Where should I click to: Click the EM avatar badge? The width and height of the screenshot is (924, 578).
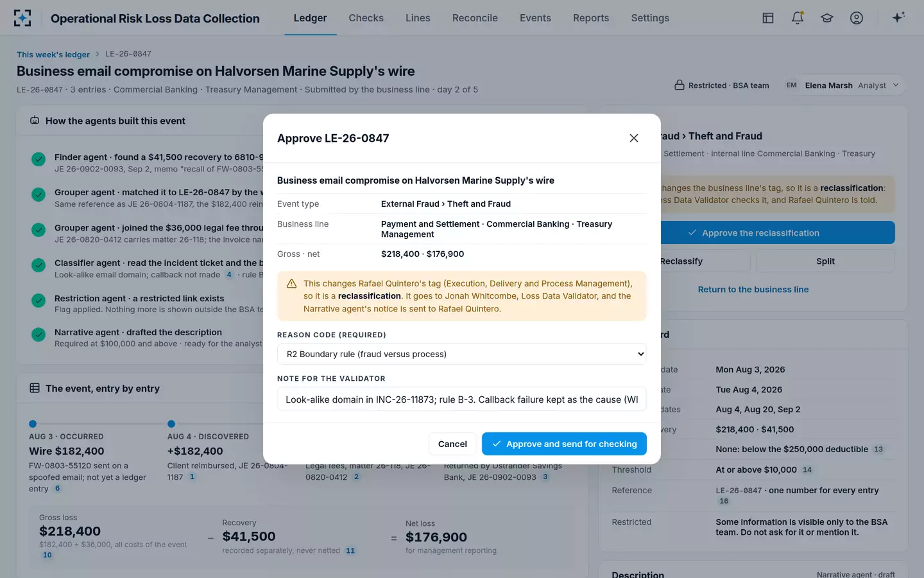792,85
